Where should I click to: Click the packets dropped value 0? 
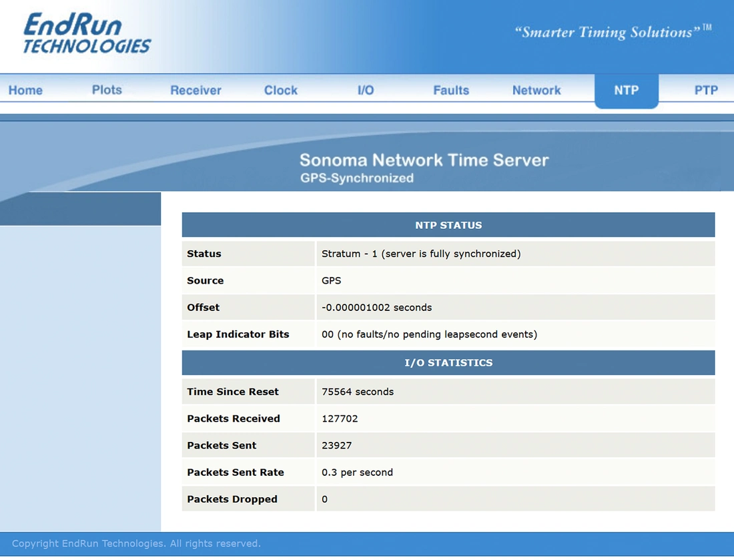[324, 499]
